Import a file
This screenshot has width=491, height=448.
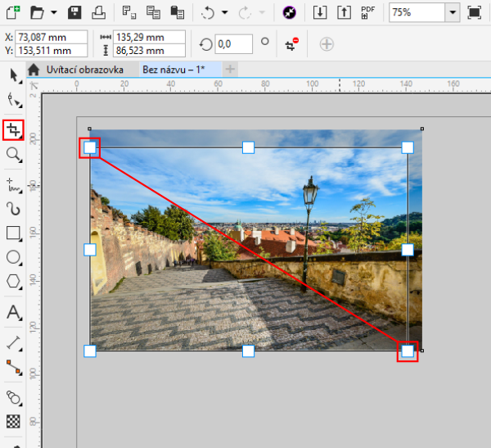[x=320, y=12]
